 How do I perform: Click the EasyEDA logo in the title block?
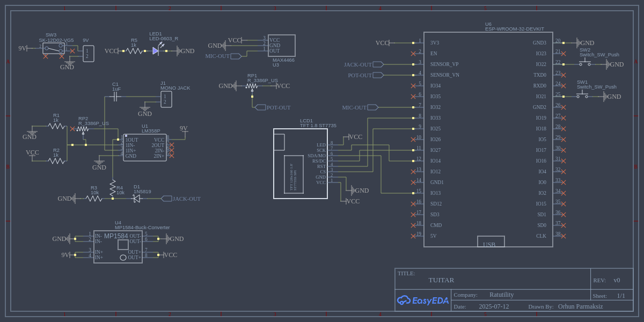click(422, 301)
